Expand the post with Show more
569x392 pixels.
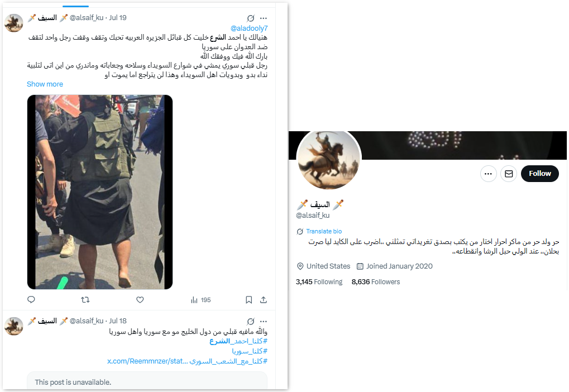click(x=45, y=84)
